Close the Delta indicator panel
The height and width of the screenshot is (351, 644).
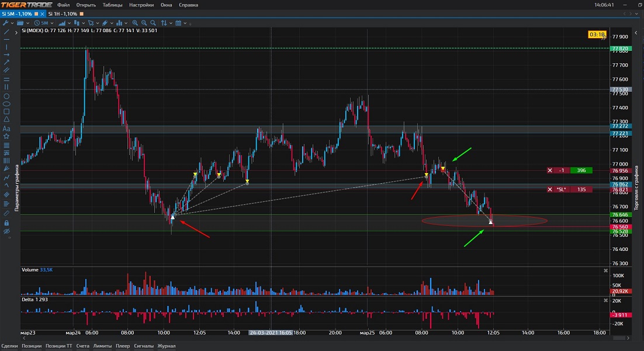605,301
